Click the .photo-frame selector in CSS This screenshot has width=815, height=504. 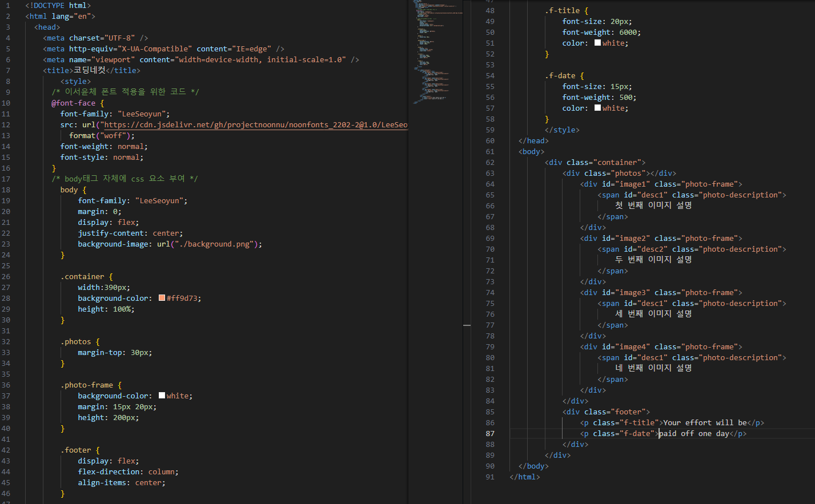[x=87, y=385]
